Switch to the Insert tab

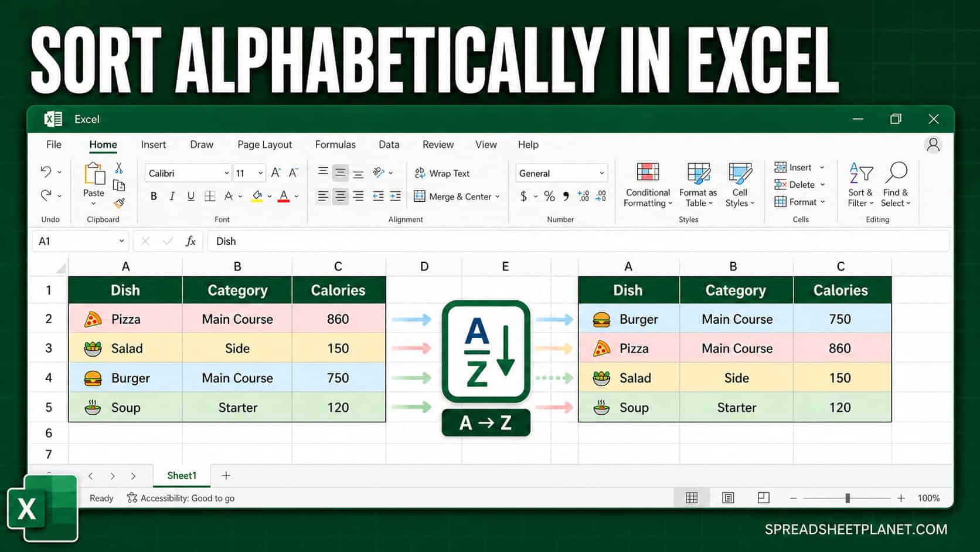pyautogui.click(x=154, y=144)
